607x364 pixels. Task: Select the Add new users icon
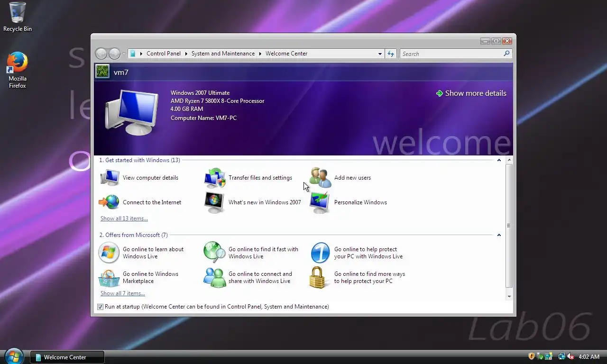321,178
